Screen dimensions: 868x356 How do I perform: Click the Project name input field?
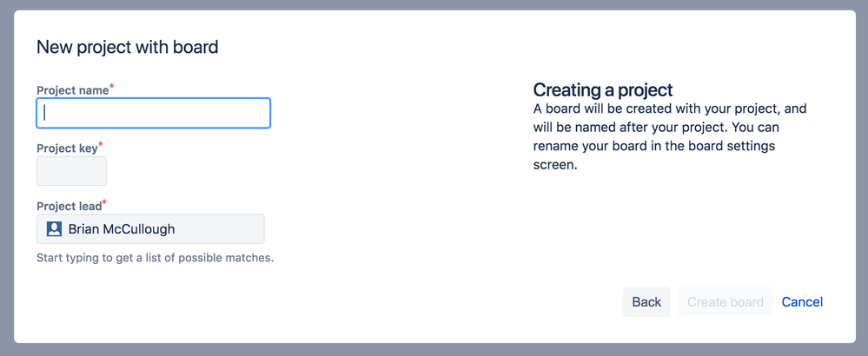(153, 114)
